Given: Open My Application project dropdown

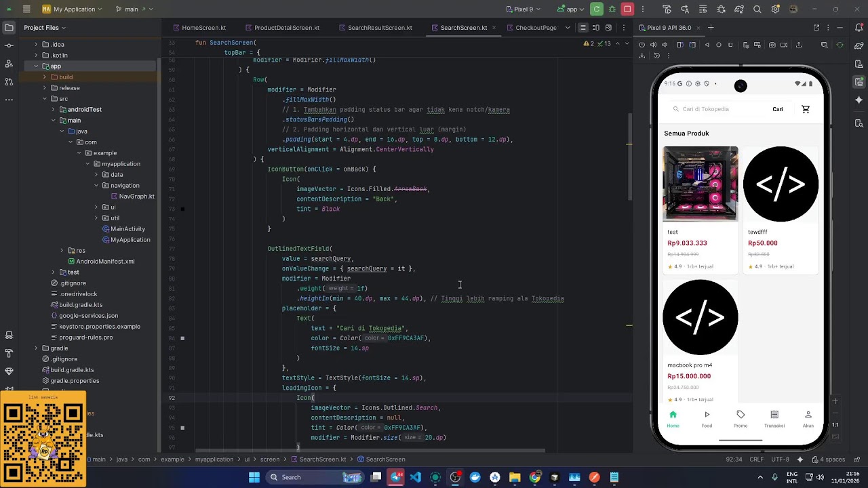Looking at the screenshot, I should coord(72,9).
